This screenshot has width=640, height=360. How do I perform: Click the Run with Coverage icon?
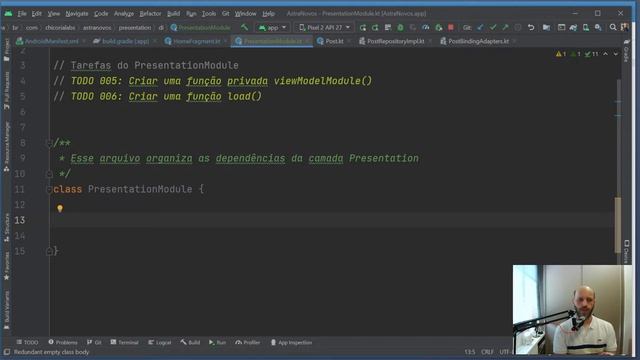point(413,27)
